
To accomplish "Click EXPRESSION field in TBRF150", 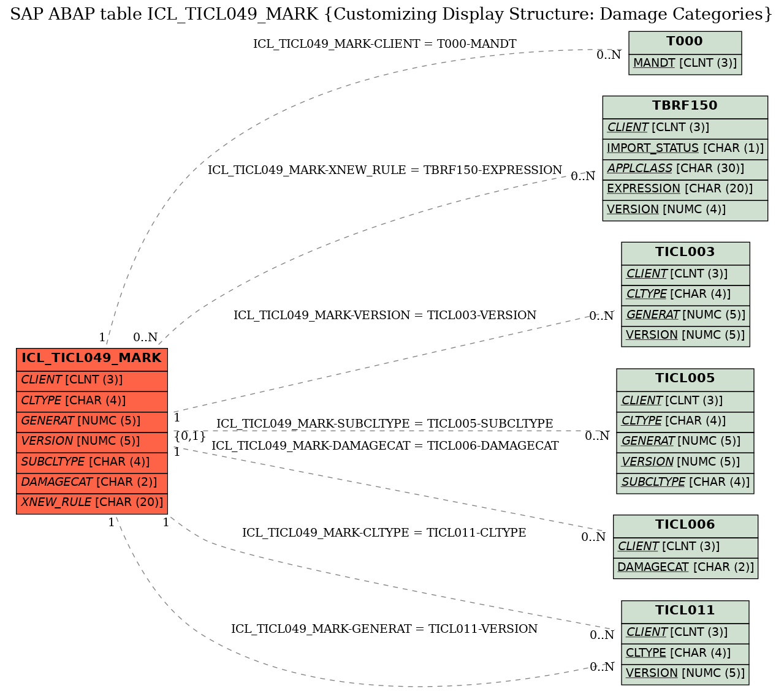I will pos(685,189).
